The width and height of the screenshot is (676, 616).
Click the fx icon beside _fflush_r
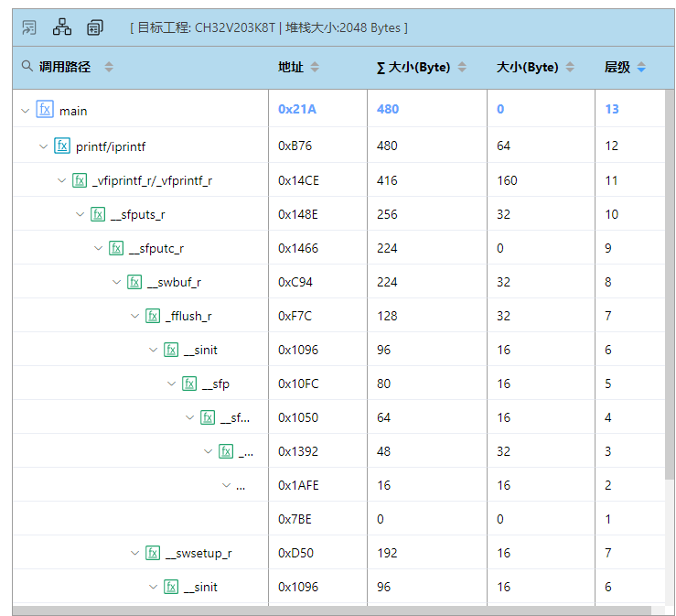point(153,316)
